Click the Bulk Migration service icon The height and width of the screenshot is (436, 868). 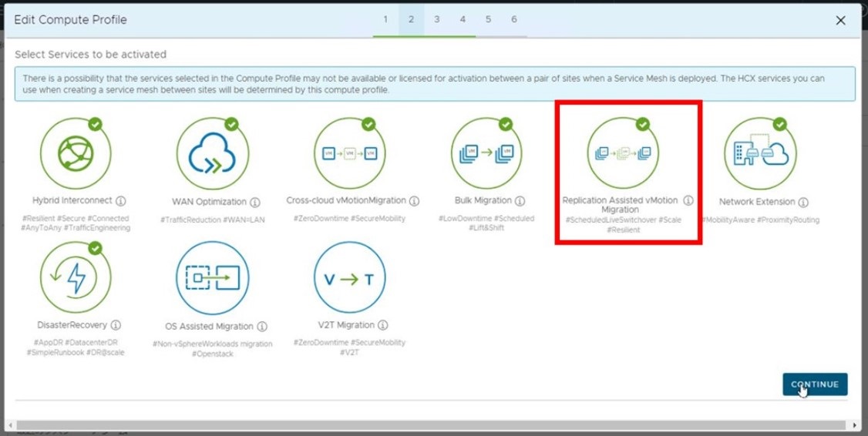(x=486, y=153)
